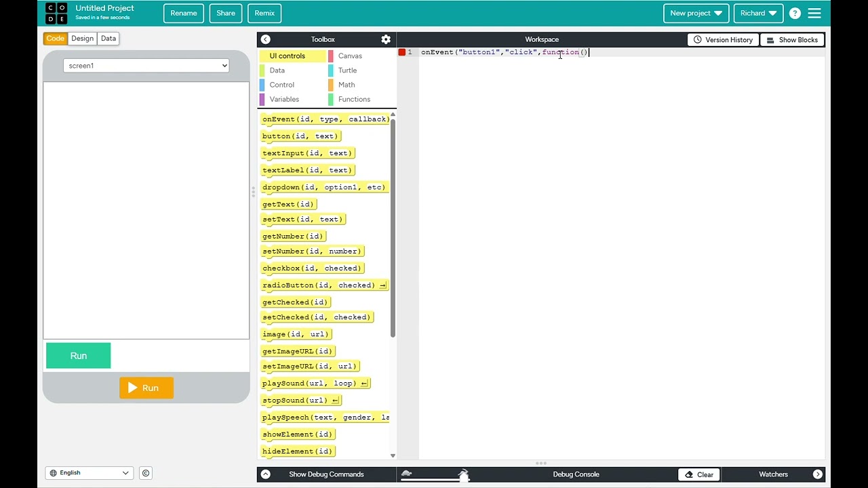This screenshot has height=488, width=868.
Task: Click the Share button
Action: coord(226,13)
